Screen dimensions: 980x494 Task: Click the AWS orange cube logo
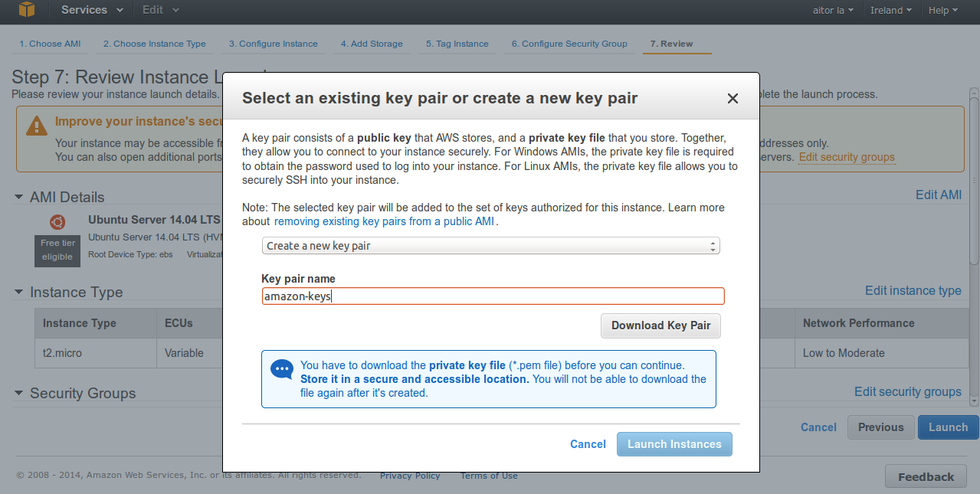tap(26, 10)
